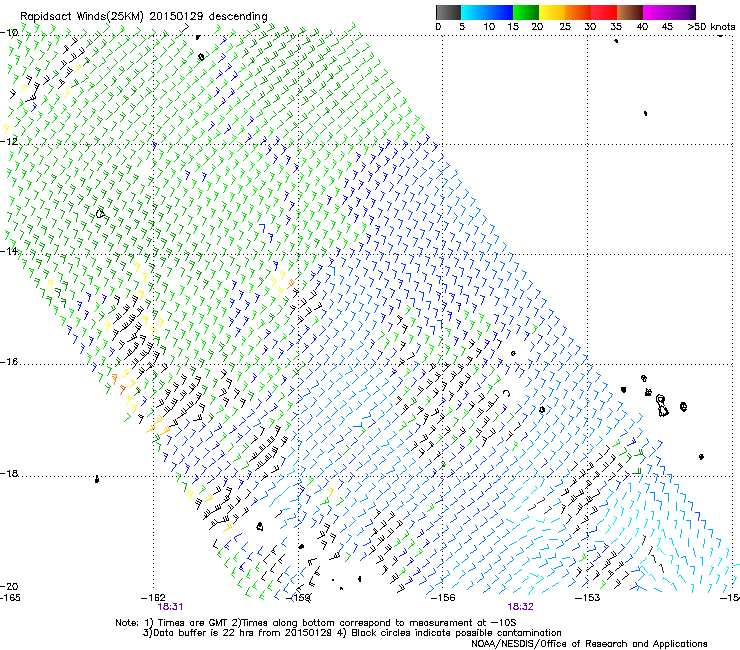Viewport: 740px width, 650px height.
Task: Click the '45' legend scale number
Action: click(667, 27)
